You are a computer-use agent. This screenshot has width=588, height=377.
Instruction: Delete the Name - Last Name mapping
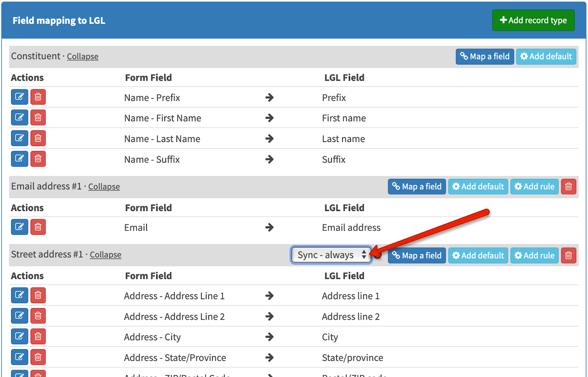(x=38, y=138)
